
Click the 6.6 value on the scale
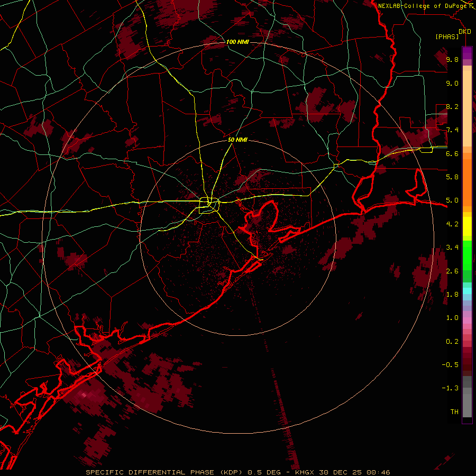tap(452, 153)
